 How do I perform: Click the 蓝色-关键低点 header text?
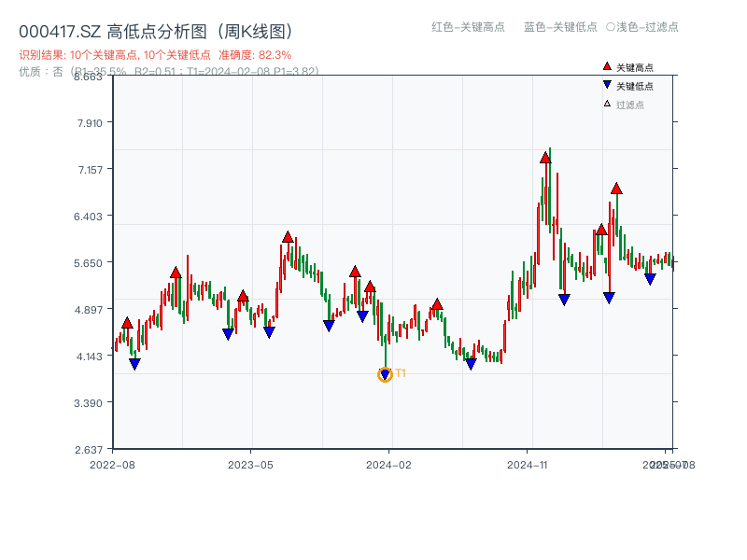point(560,27)
